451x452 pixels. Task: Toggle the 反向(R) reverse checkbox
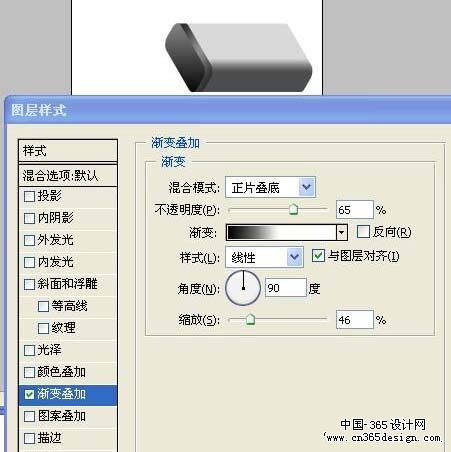pos(363,231)
